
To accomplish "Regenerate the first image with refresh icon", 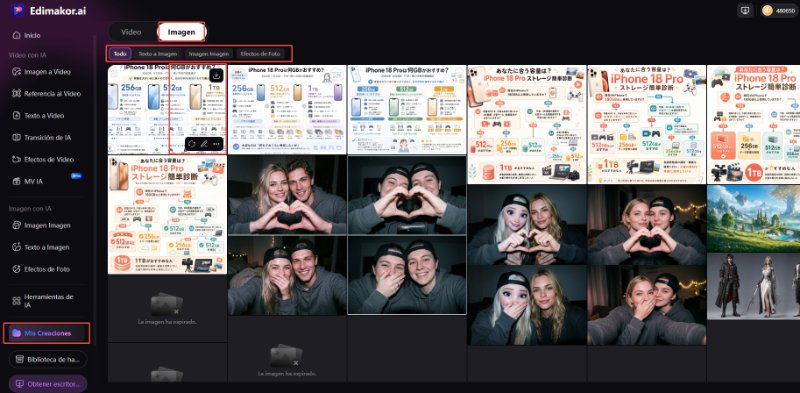I will point(192,144).
